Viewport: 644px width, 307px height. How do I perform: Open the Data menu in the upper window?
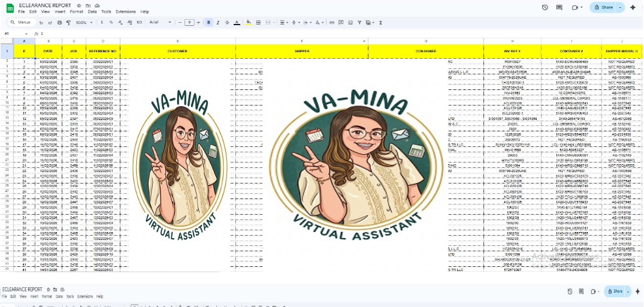[92, 12]
